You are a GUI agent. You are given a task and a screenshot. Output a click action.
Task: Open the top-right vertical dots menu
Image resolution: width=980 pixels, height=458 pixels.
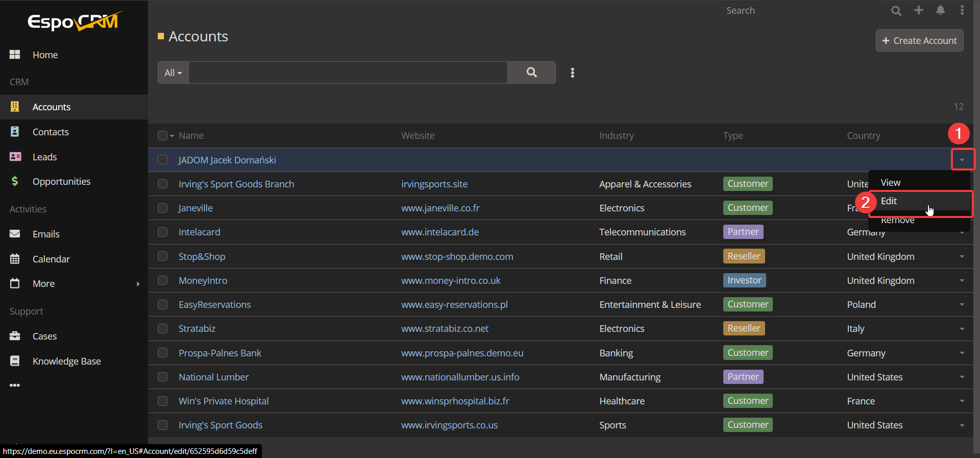coord(962,10)
